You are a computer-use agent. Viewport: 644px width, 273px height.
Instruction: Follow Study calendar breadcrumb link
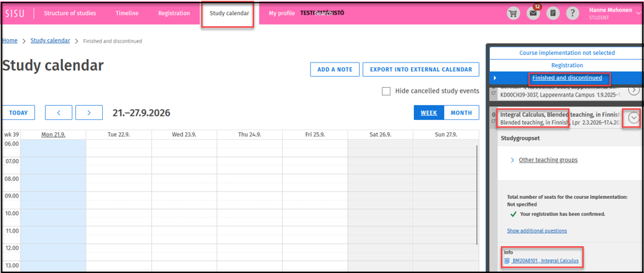[x=50, y=40]
